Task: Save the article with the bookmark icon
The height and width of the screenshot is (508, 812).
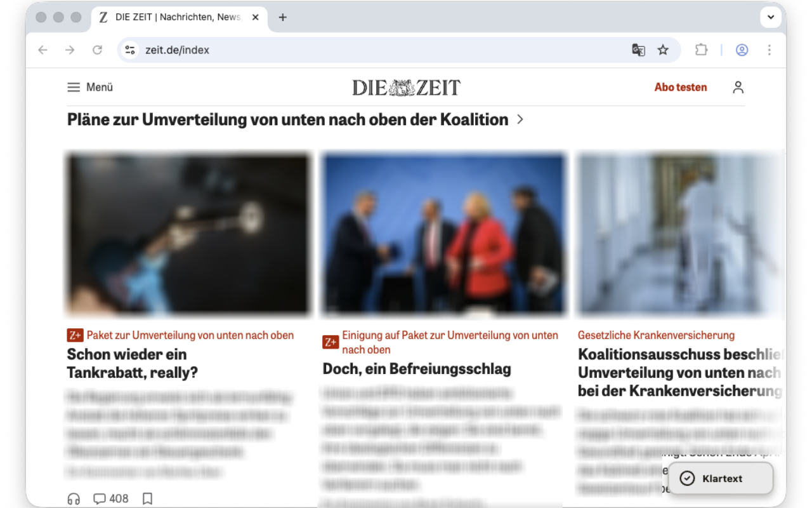Action: 147,498
